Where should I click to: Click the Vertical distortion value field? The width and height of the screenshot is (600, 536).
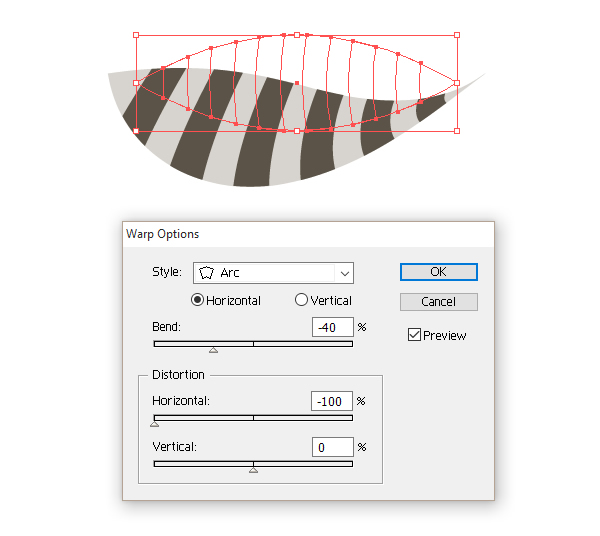[331, 447]
